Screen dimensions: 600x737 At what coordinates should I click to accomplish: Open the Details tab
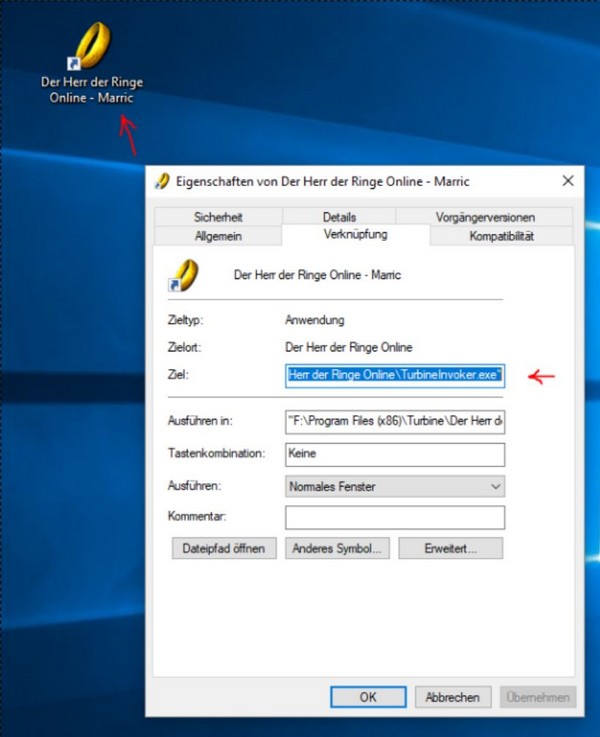tap(339, 217)
